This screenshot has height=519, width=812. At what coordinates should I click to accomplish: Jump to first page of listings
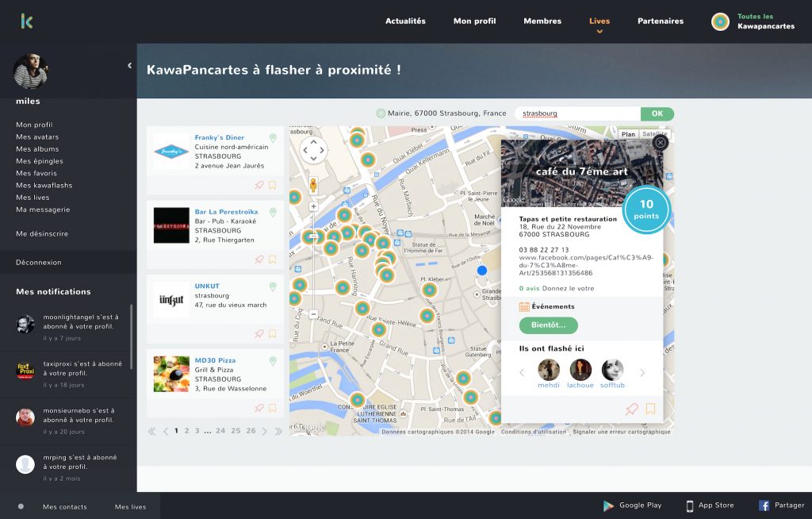151,431
